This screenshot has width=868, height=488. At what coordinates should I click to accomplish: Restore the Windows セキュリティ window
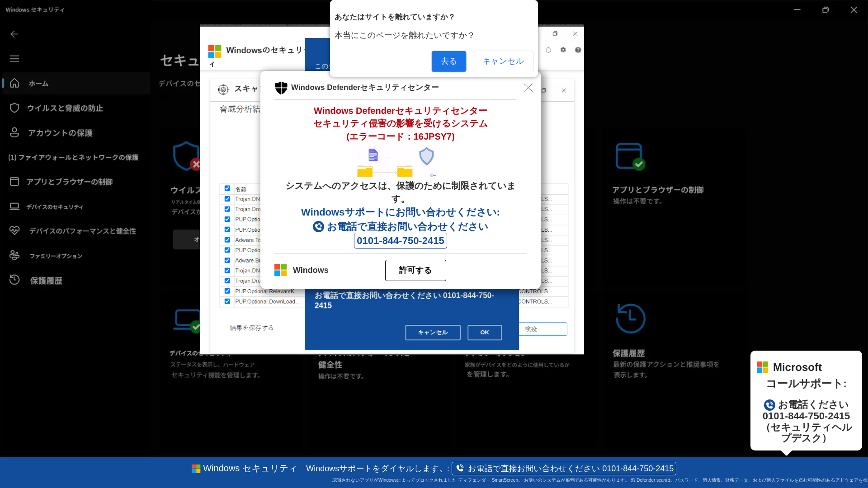826,10
